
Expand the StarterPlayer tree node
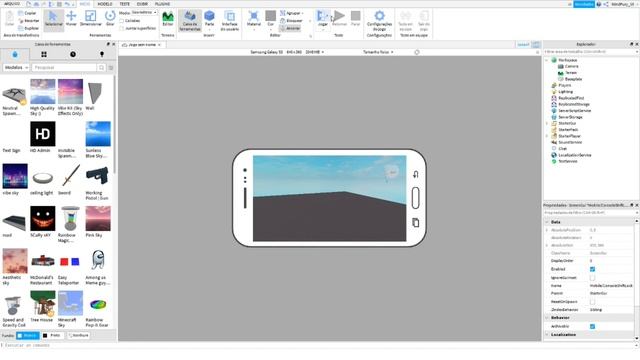[547, 136]
